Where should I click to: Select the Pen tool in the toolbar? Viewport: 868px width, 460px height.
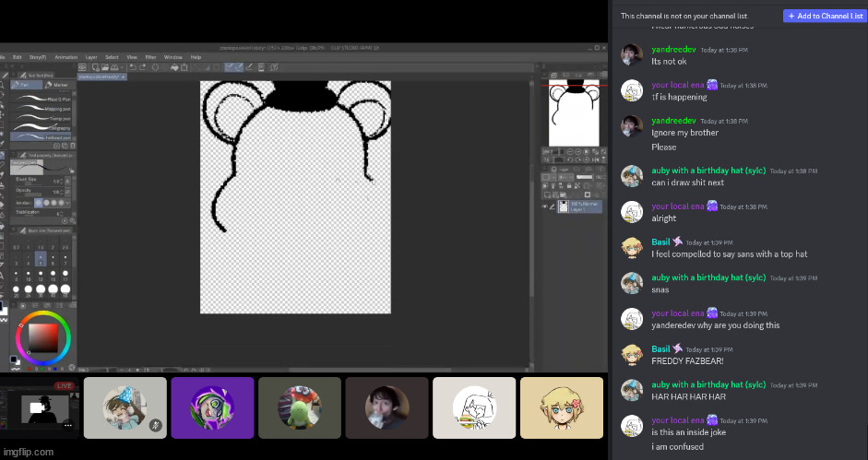point(2,155)
